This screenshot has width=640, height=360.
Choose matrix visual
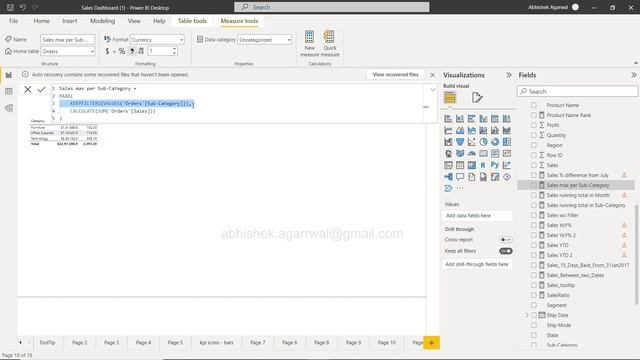point(471,165)
